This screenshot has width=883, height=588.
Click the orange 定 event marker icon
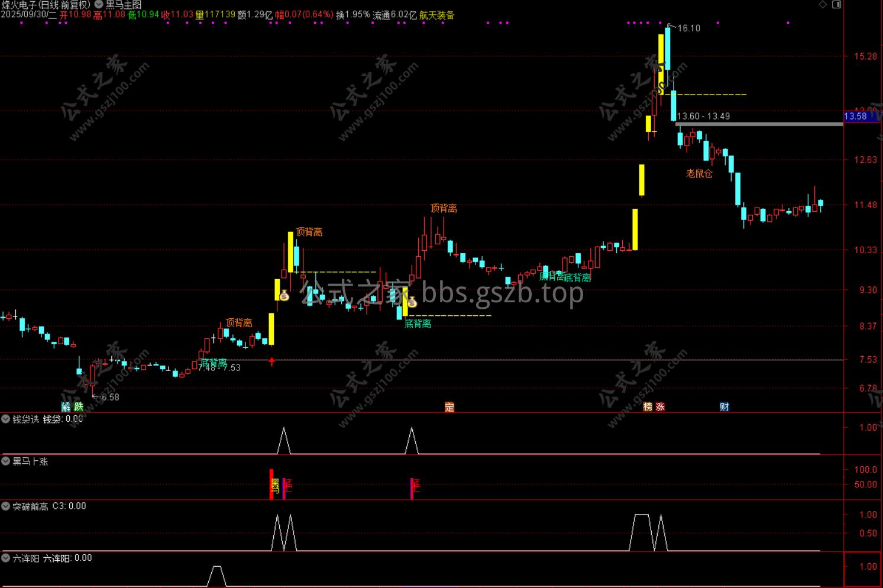coord(449,406)
